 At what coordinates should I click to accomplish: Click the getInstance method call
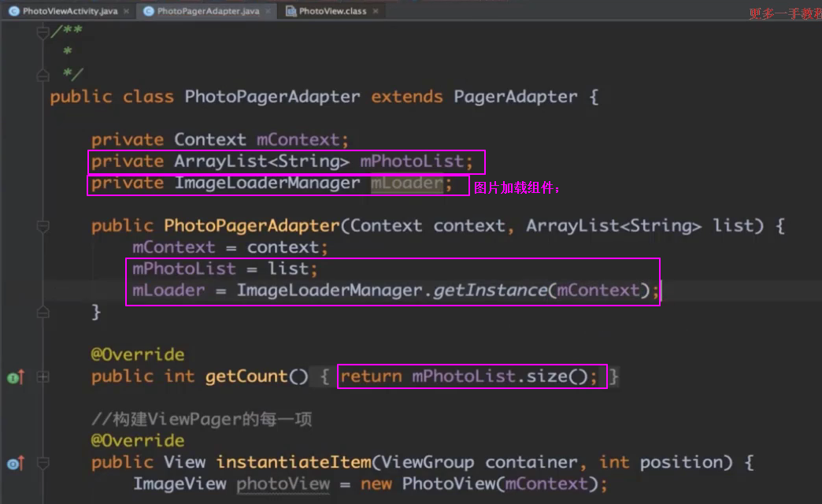pyautogui.click(x=490, y=291)
